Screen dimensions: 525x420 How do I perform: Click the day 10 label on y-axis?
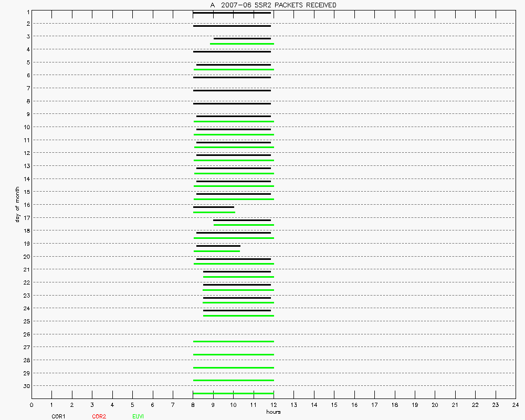[26, 127]
